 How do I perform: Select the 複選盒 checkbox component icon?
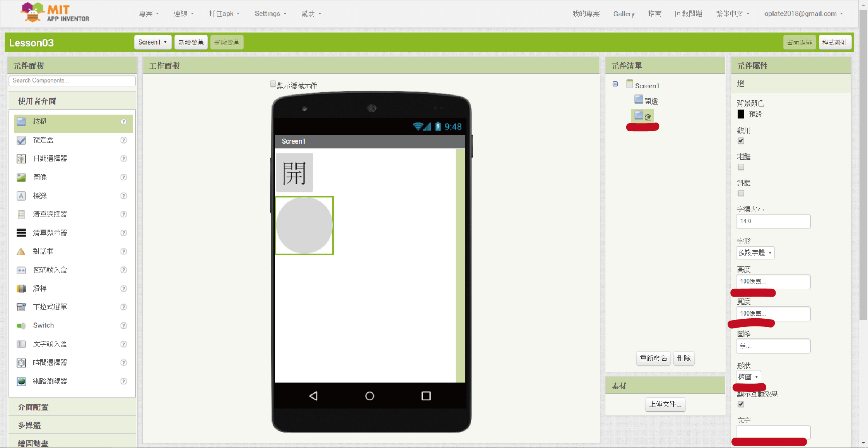tap(21, 140)
